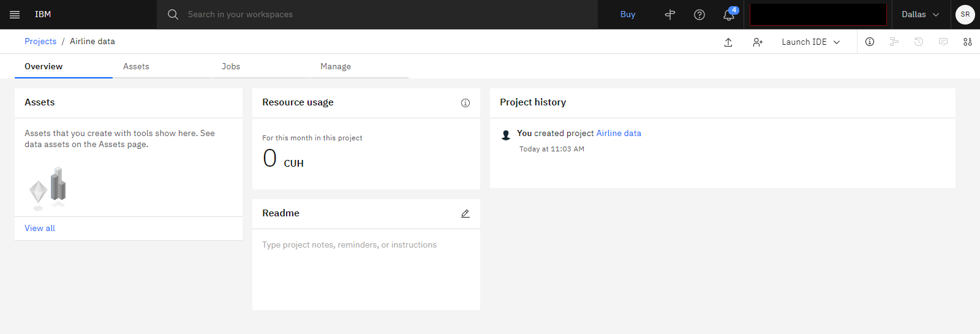Expand the Dallas region dropdown
Image resolution: width=980 pixels, height=334 pixels.
pyautogui.click(x=920, y=15)
